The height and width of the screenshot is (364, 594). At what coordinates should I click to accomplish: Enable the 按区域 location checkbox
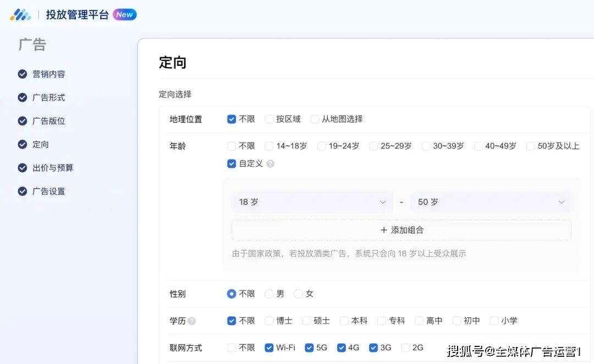coord(269,119)
